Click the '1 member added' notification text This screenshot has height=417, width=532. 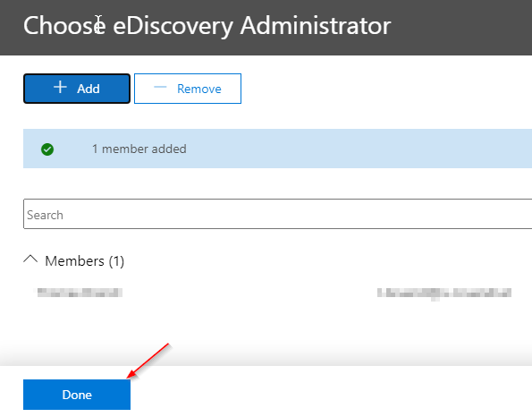139,149
